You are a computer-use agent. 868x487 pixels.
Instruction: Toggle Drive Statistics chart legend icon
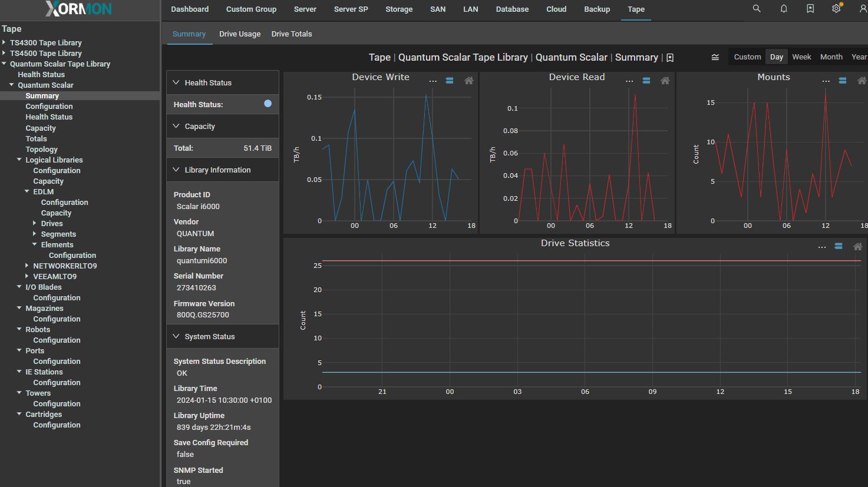point(839,247)
